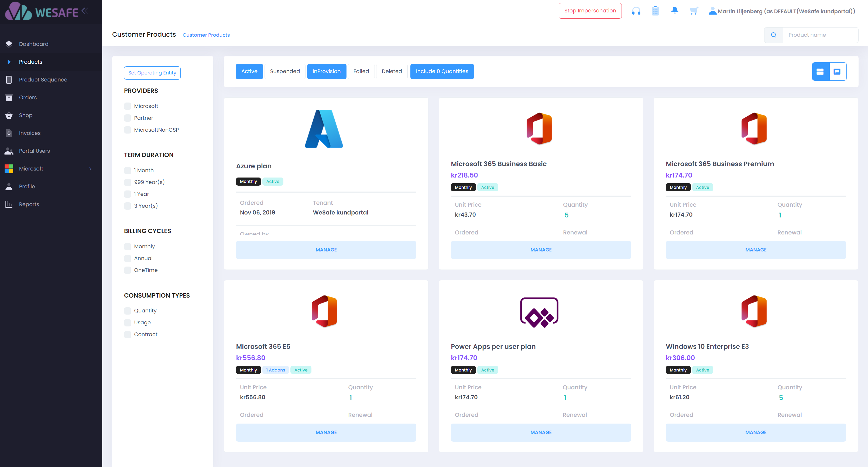868x467 pixels.
Task: Open the clipboard tasks icon
Action: click(655, 11)
